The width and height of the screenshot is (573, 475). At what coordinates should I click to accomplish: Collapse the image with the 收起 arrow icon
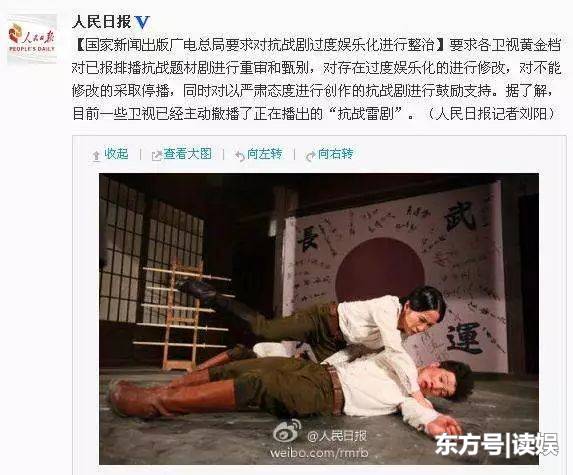pos(96,156)
